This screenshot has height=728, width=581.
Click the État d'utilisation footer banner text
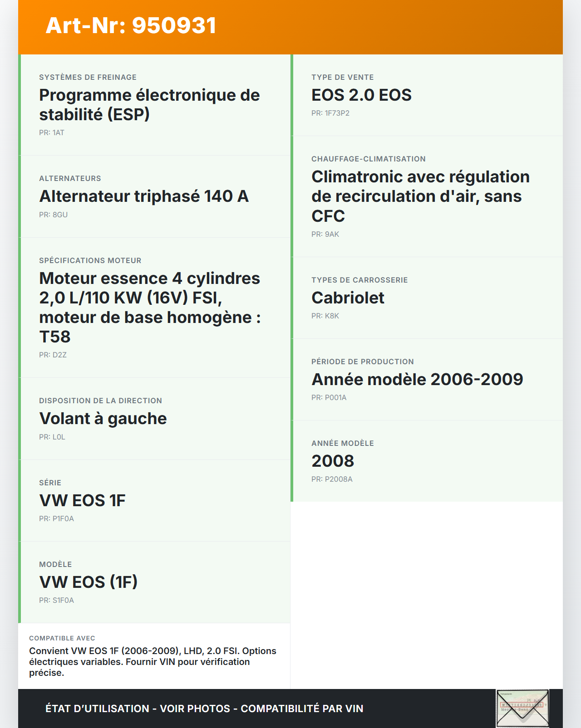[x=204, y=709]
